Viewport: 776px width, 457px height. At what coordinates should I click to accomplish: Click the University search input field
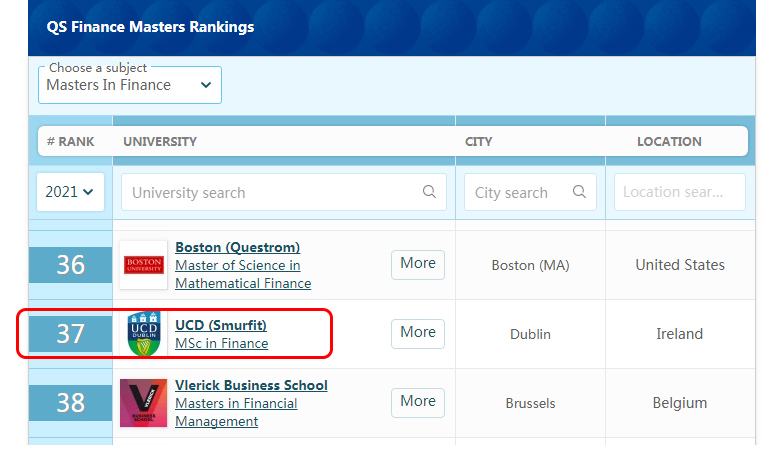pyautogui.click(x=270, y=192)
